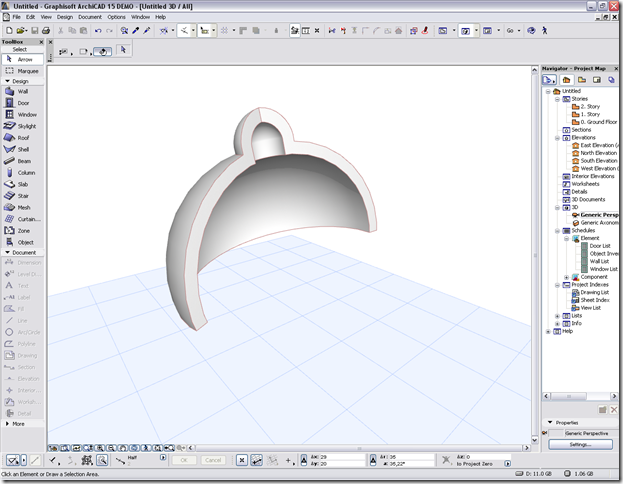The image size is (623, 484).
Task: Select Wall List schedule
Action: click(599, 261)
